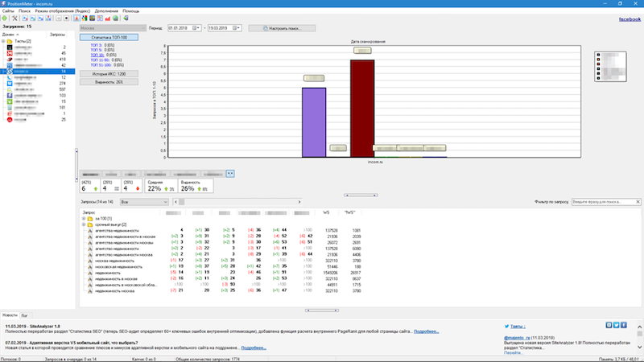Expand the Тесты [2] folder tree node
644x362 pixels.
3,42
